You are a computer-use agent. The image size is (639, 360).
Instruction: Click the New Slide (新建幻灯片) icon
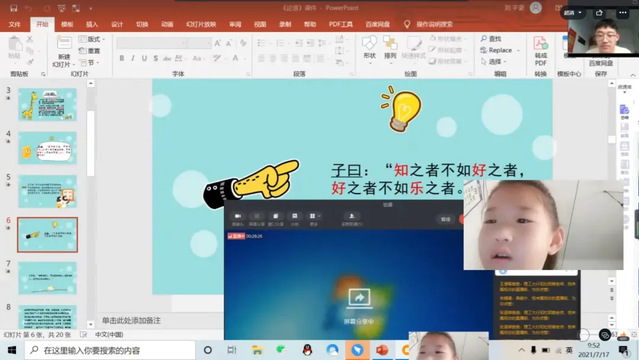64,51
